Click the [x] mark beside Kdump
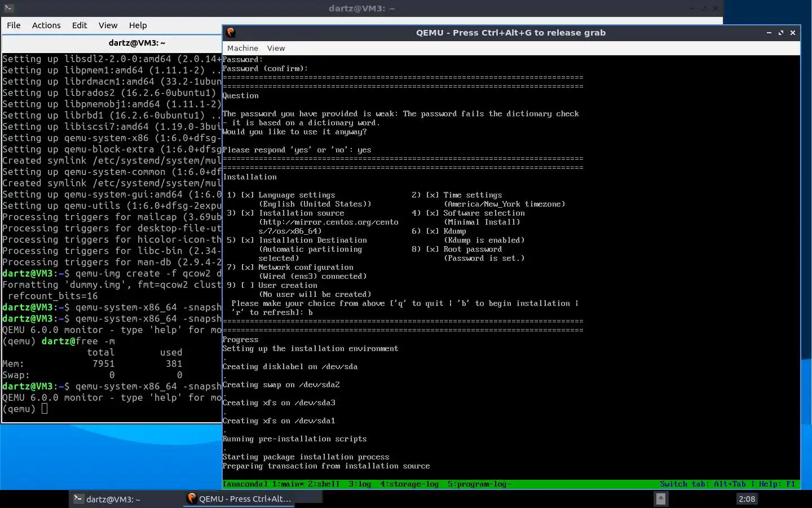Viewport: 812px width, 508px height. point(432,231)
